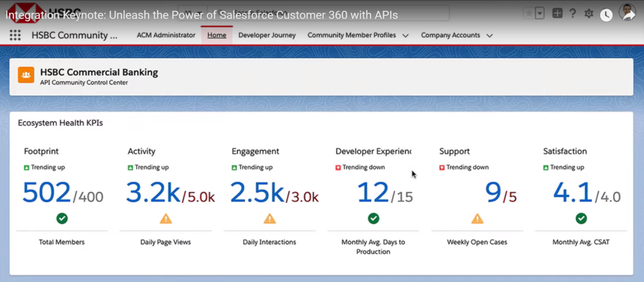Click the Footprint KPI title
The width and height of the screenshot is (644, 282).
click(41, 151)
